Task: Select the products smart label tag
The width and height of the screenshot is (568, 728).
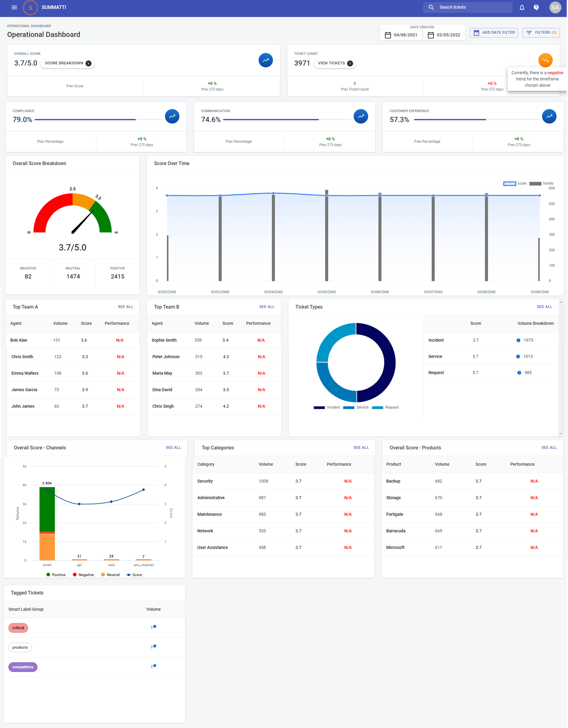Action: 20,648
